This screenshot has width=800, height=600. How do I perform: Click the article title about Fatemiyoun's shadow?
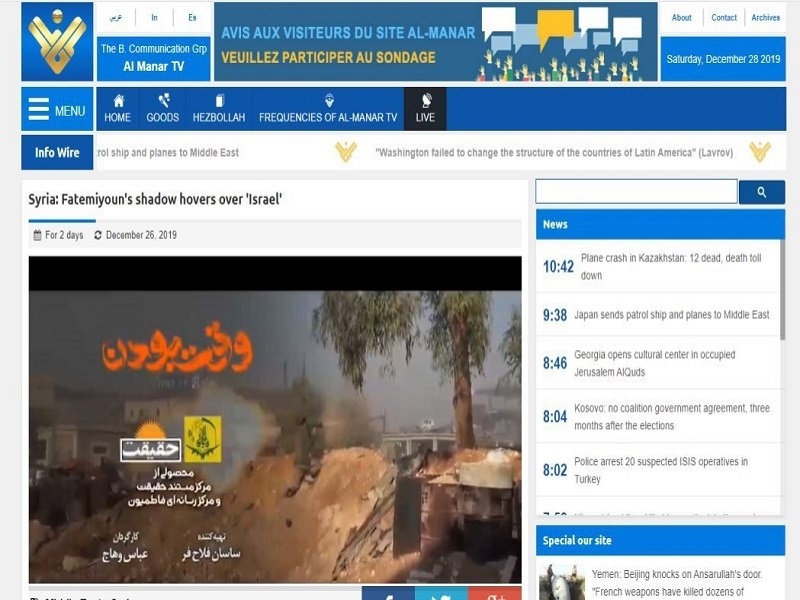[x=155, y=199]
